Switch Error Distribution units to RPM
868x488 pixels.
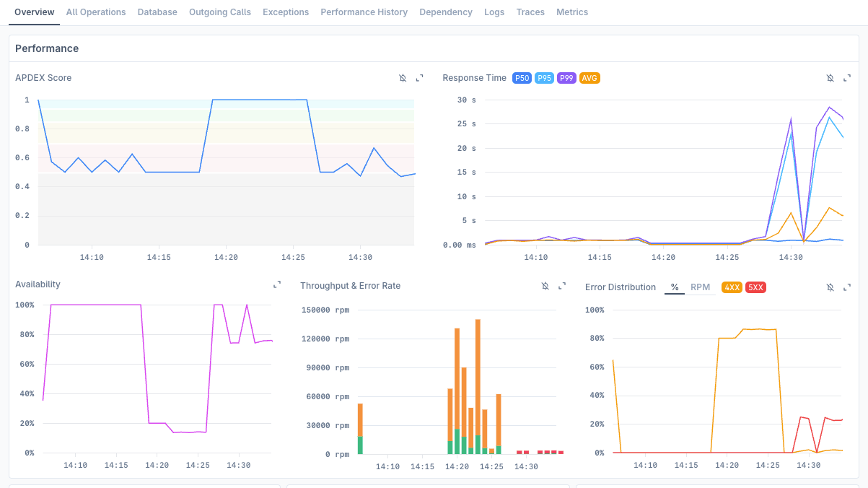(x=701, y=287)
